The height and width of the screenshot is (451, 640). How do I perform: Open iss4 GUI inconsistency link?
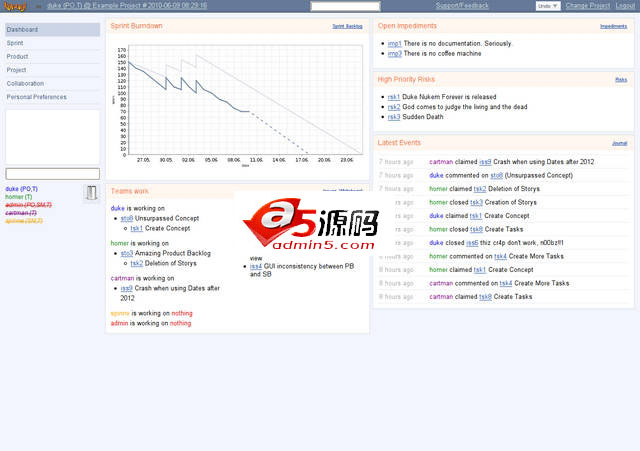[256, 266]
